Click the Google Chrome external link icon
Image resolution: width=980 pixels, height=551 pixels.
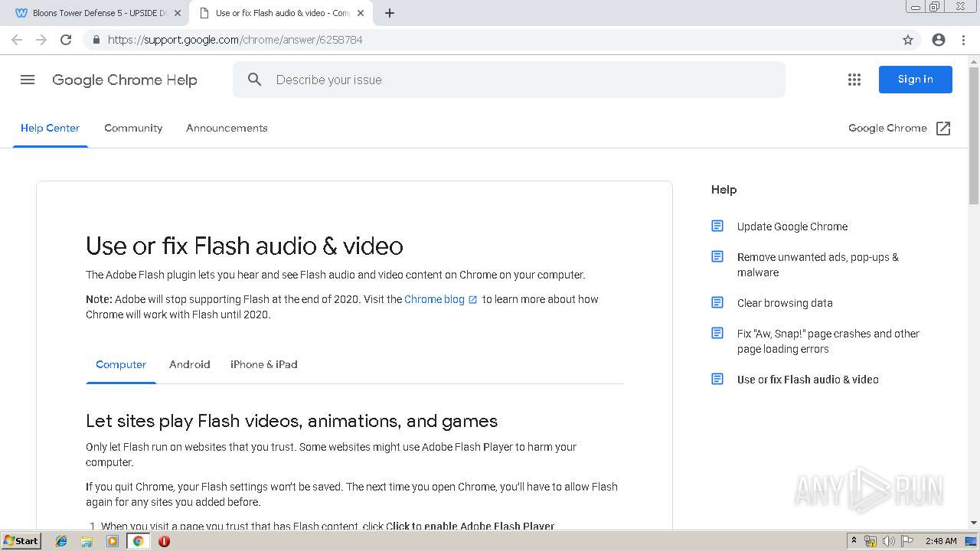point(943,129)
